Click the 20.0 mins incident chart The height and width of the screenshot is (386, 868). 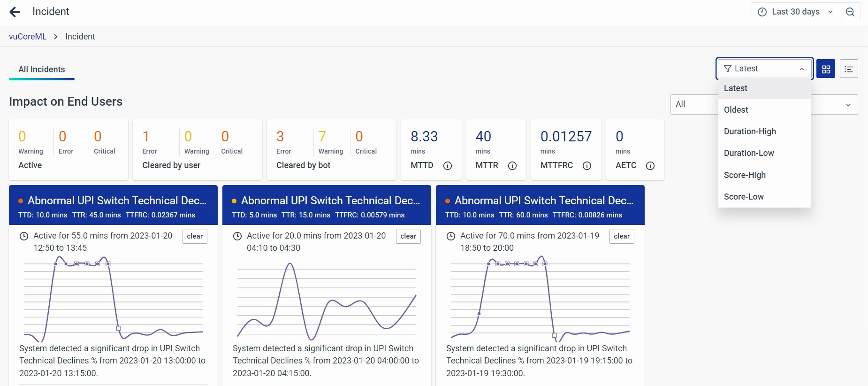[327, 301]
